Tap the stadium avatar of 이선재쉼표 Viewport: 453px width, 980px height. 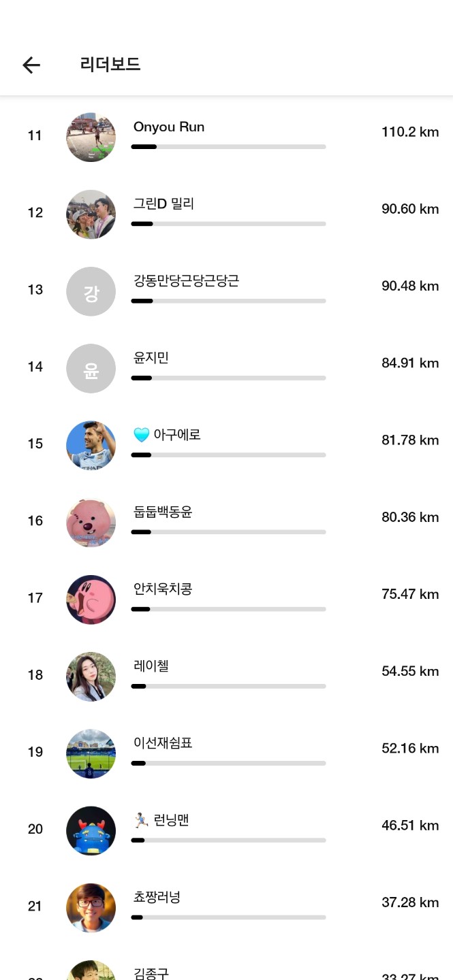(x=91, y=753)
